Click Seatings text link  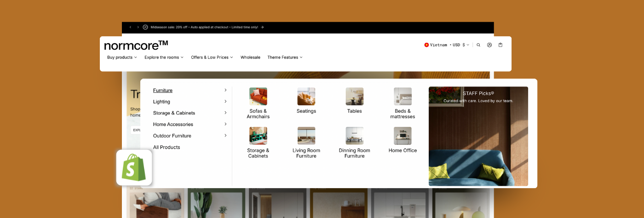[x=306, y=111]
